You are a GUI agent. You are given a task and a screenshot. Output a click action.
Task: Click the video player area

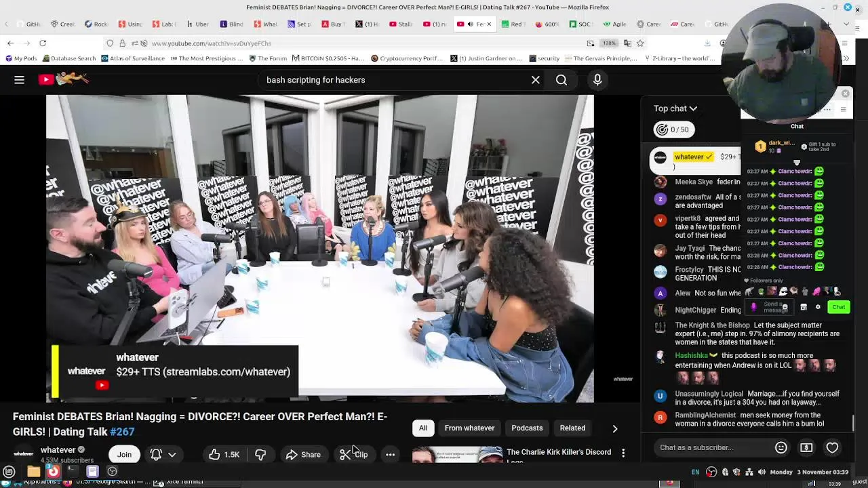pos(319,248)
